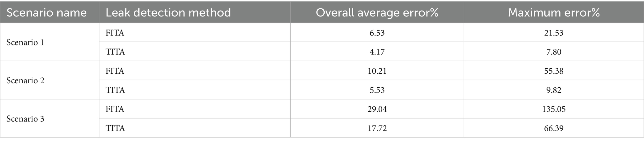
Task: Click the 10.21 average error cell
Action: (377, 71)
